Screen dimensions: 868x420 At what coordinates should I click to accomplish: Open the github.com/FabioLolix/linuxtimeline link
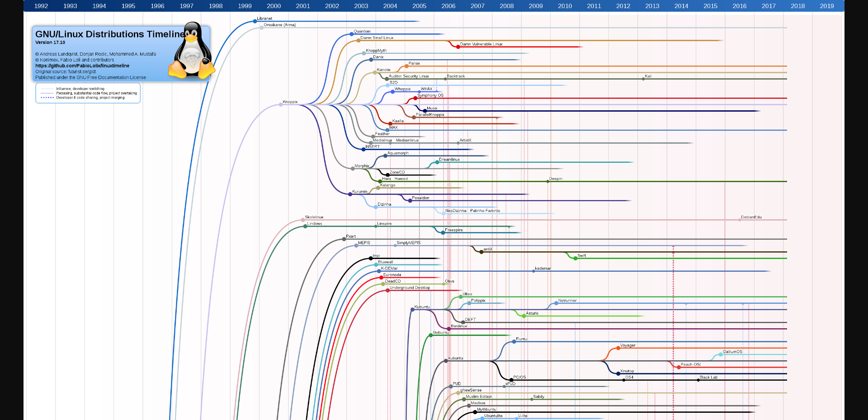(82, 66)
